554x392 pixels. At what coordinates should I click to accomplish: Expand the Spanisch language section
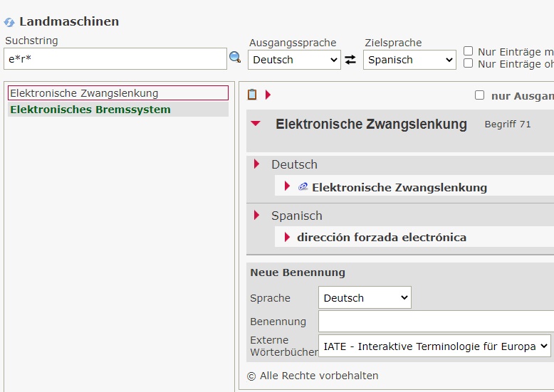(257, 216)
